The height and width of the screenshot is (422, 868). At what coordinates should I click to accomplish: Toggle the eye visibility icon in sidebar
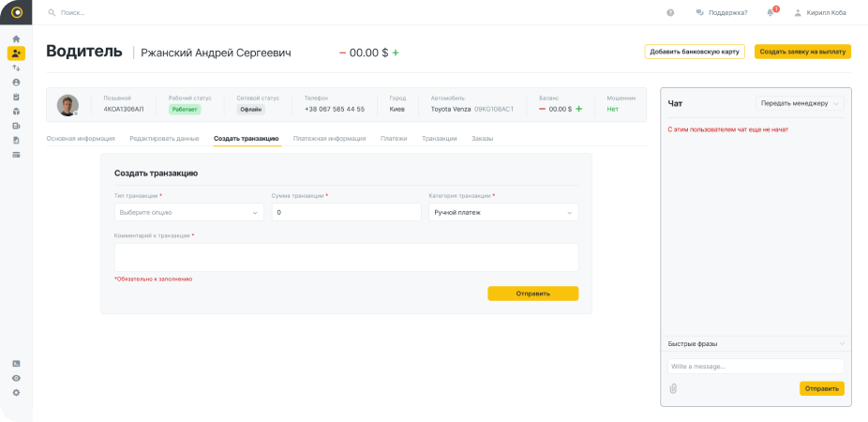pyautogui.click(x=16, y=378)
